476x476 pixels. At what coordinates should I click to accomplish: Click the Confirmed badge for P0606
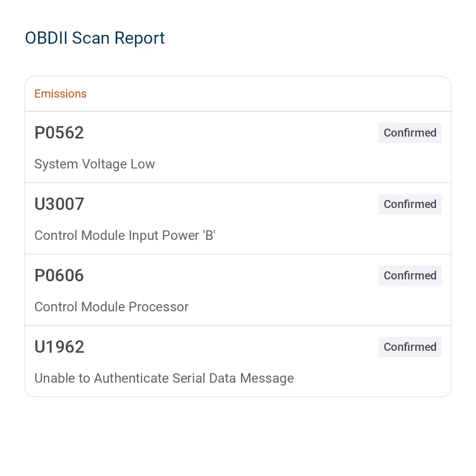click(410, 275)
